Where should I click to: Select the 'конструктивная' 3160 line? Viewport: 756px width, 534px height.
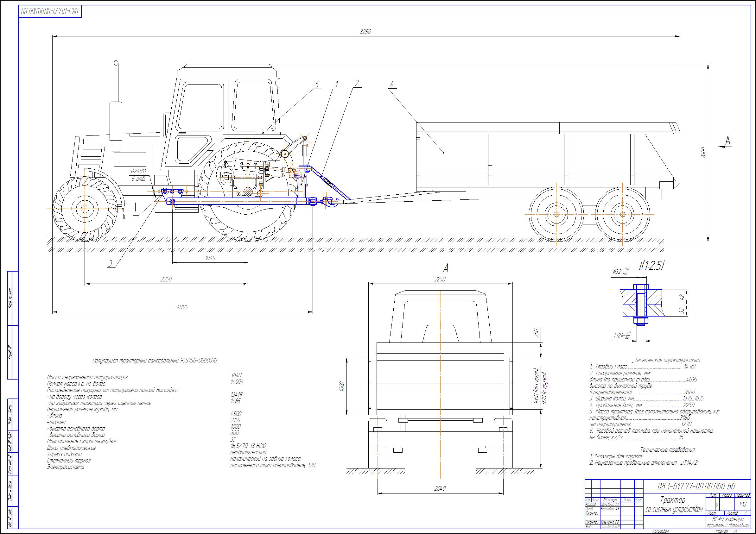coord(640,418)
